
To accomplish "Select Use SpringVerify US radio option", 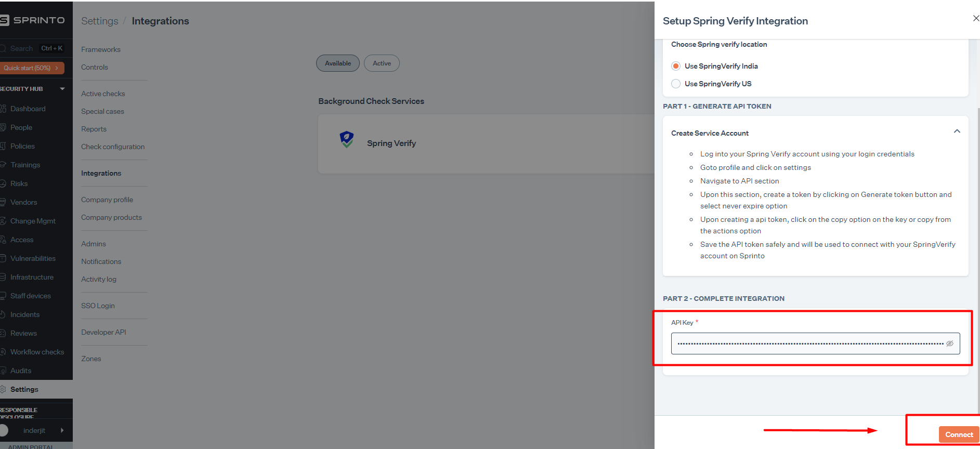I will (x=676, y=84).
